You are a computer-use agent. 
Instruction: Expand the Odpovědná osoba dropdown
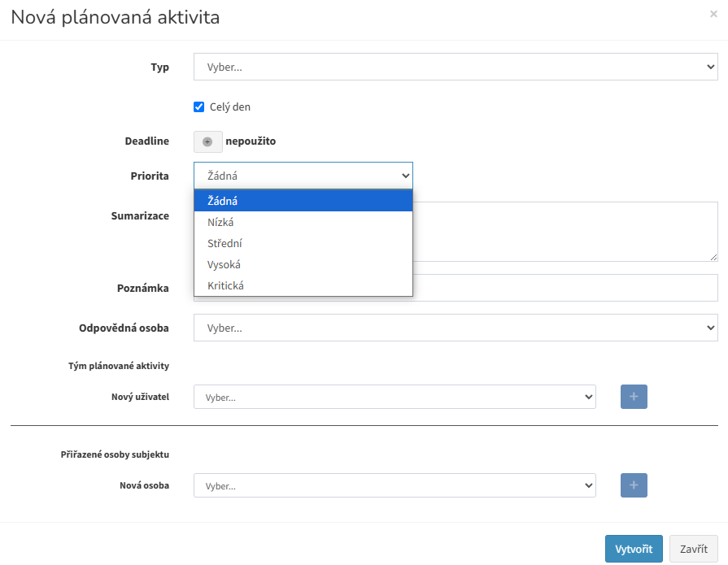456,328
